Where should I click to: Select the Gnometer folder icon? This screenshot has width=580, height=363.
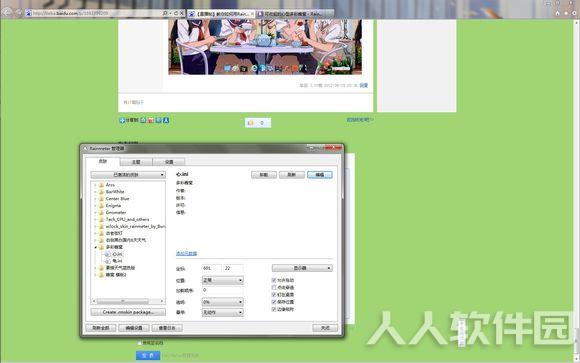point(101,212)
